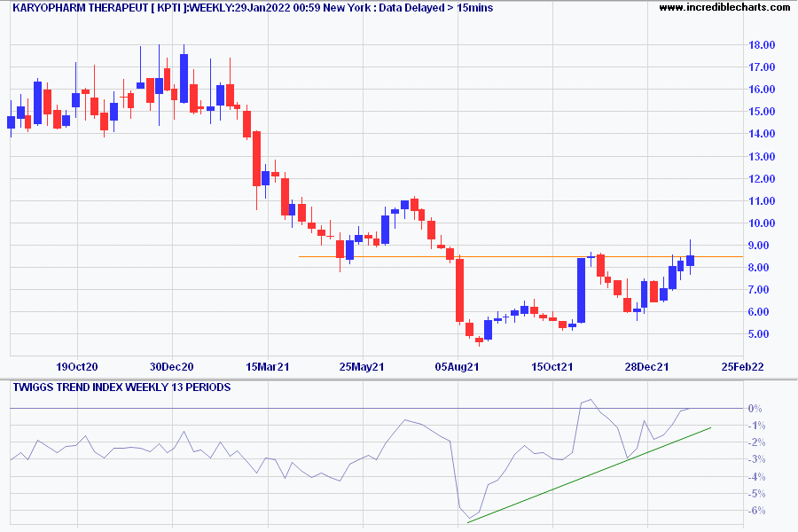This screenshot has width=798, height=532.
Task: Click the 05Aug21 date axis label
Action: (457, 366)
